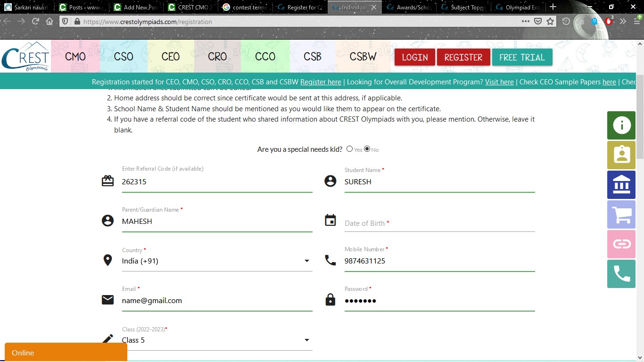Expand the Country dropdown
The height and width of the screenshot is (362, 644).
(307, 261)
